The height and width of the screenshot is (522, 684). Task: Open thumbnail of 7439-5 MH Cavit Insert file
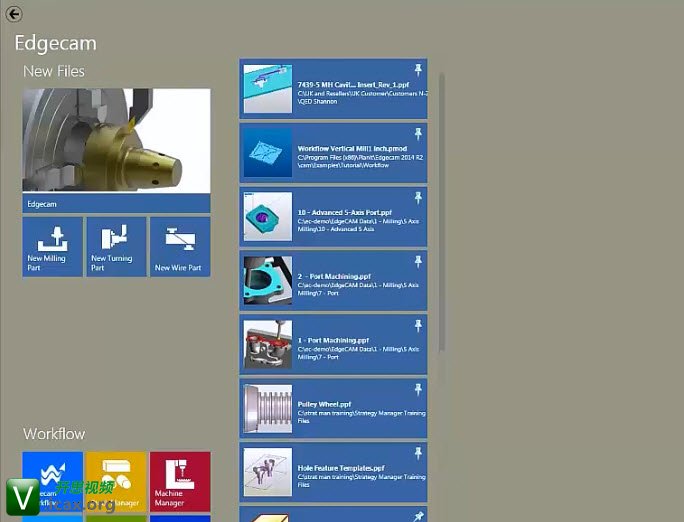(268, 89)
